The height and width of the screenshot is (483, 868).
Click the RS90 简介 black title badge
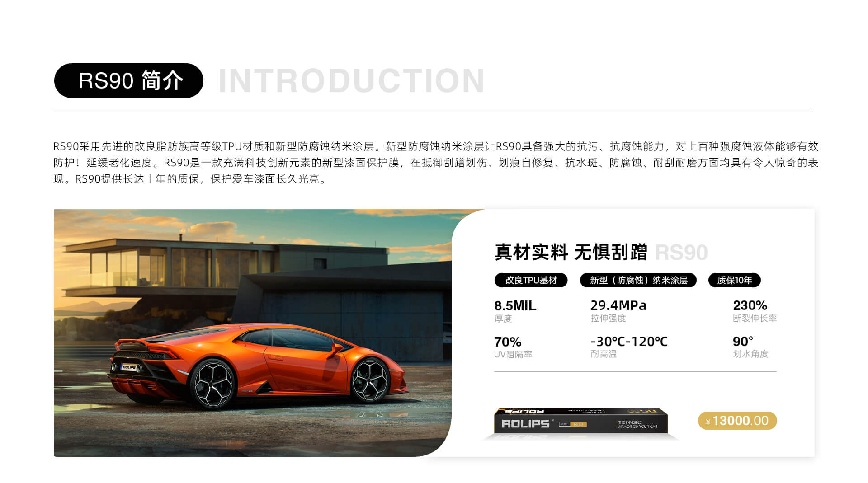128,80
